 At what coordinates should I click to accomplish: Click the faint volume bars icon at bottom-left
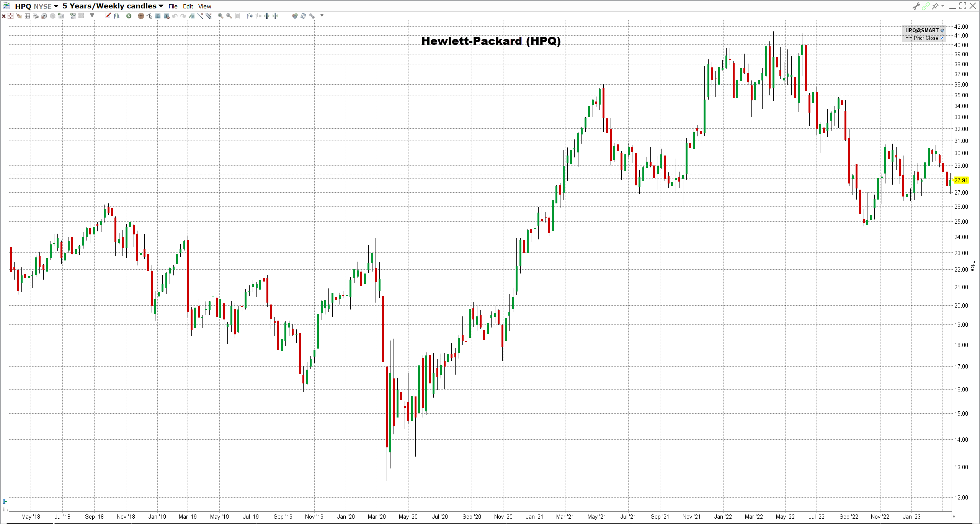point(5,509)
